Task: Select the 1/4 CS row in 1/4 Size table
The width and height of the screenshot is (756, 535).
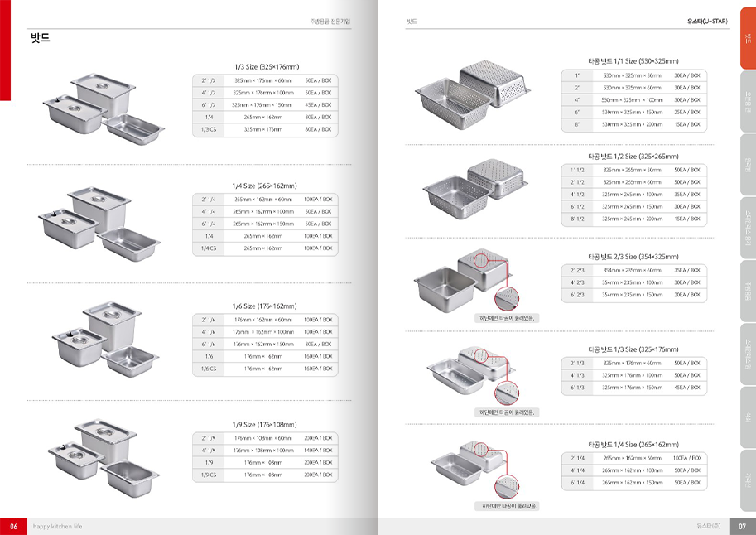Action: [x=267, y=248]
